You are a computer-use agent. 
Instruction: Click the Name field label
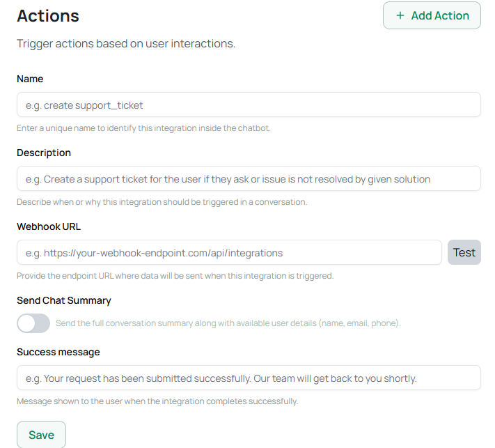(30, 79)
